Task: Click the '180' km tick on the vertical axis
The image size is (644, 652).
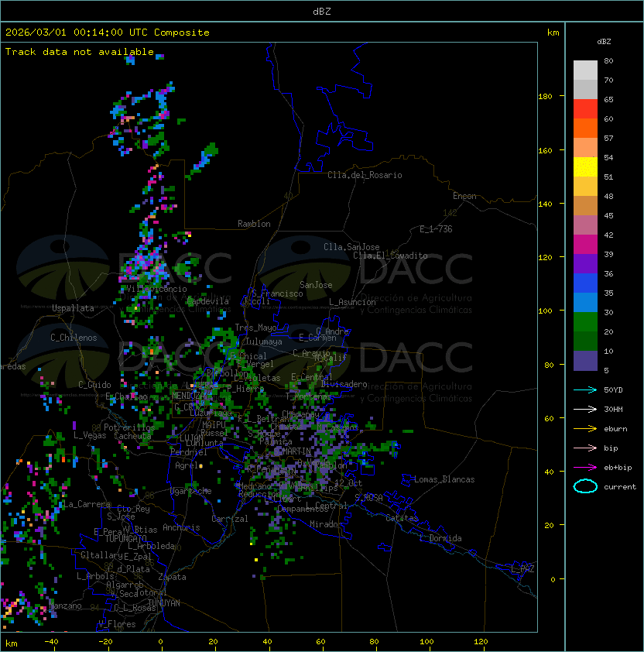Action: [x=545, y=97]
